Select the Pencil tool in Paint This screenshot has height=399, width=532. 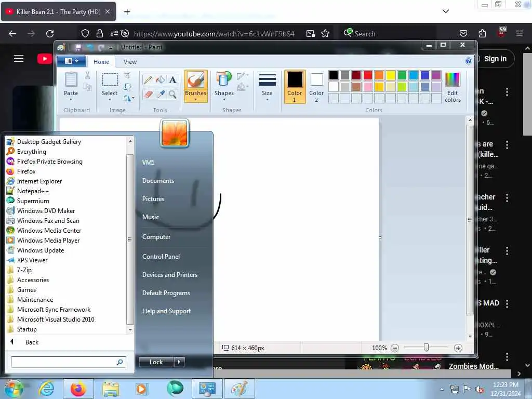[x=148, y=79]
